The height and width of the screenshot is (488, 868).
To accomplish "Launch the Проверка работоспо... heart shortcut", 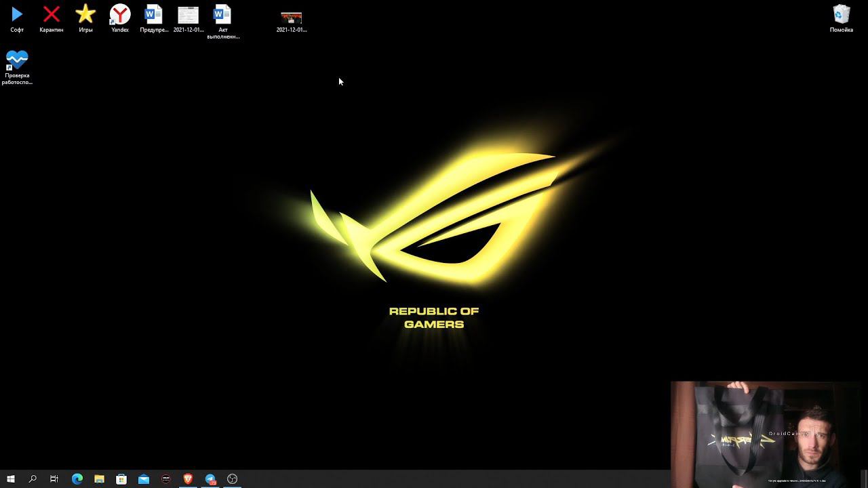I will (17, 61).
